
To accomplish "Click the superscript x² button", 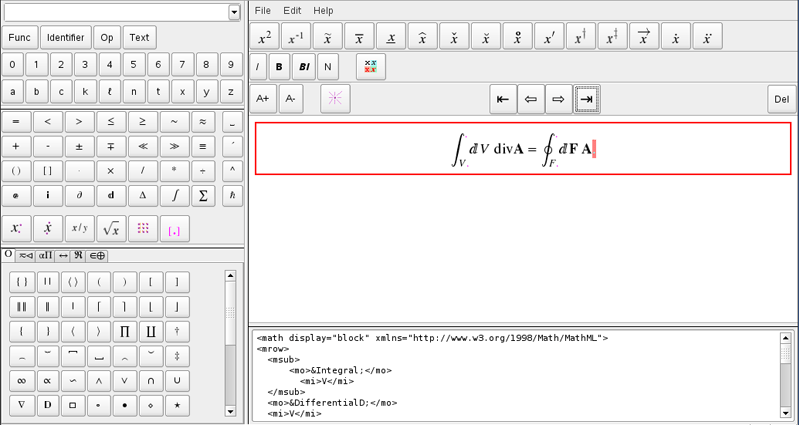I will (x=265, y=37).
